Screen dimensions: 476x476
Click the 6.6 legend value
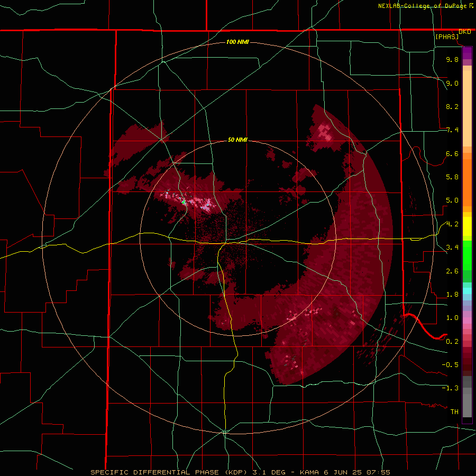[x=452, y=153]
